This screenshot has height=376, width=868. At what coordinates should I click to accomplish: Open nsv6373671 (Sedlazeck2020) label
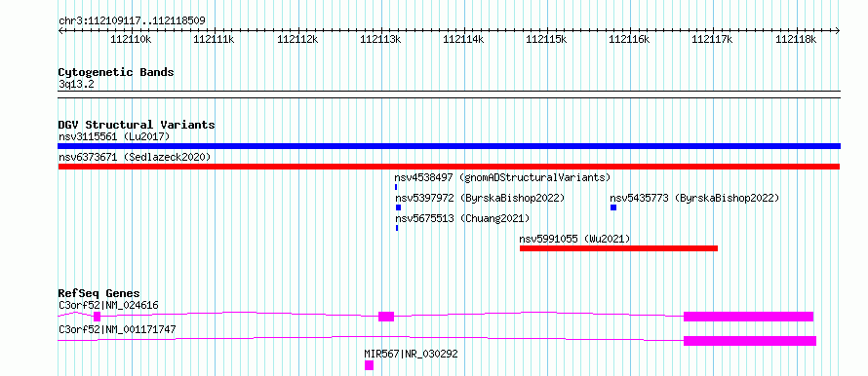point(135,157)
